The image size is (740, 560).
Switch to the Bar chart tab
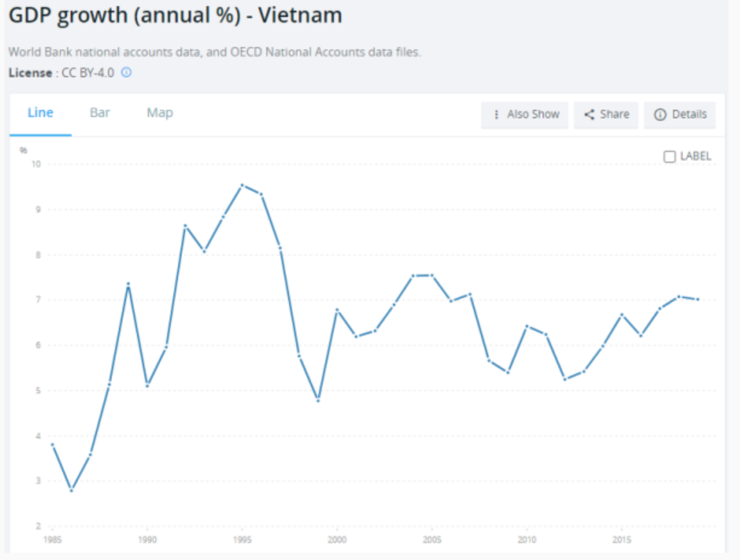tap(100, 113)
